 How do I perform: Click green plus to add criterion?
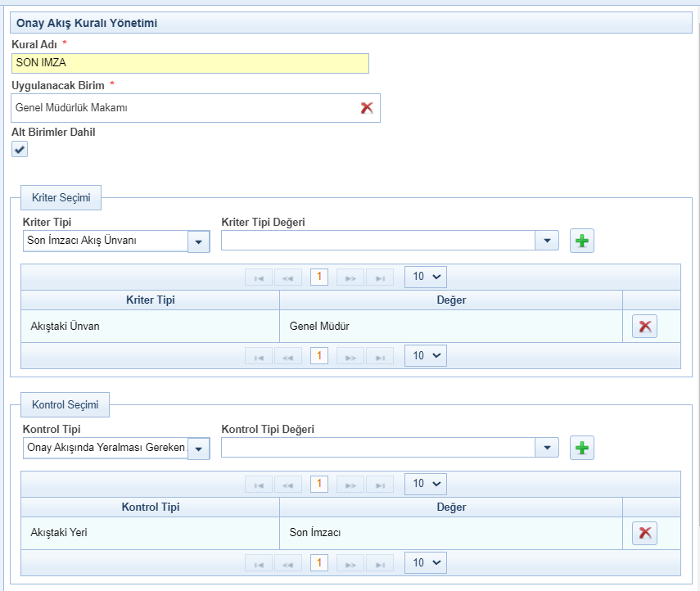tap(581, 241)
